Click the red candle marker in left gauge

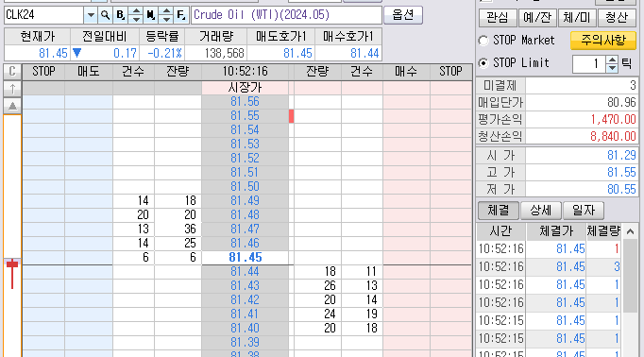pyautogui.click(x=12, y=274)
